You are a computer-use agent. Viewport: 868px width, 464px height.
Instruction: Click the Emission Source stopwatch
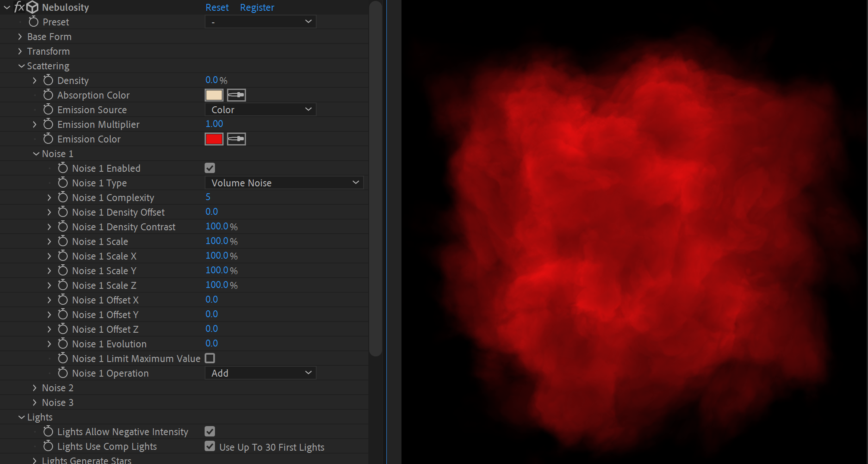pos(48,109)
